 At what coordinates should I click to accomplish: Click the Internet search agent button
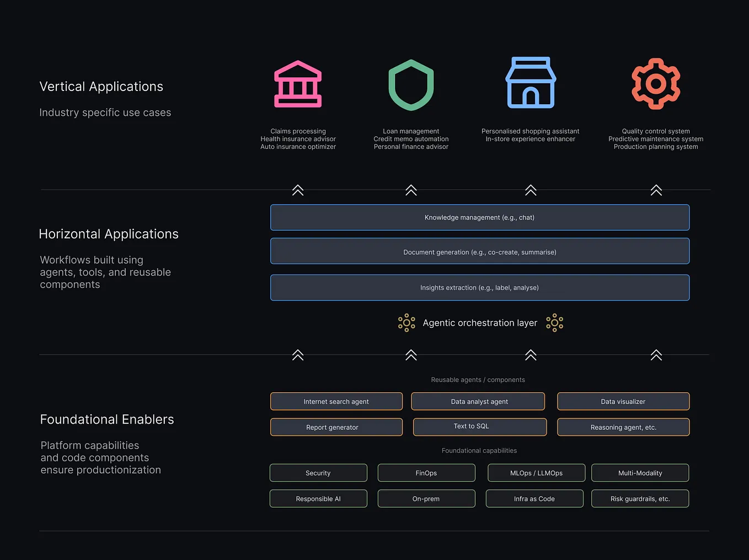click(x=336, y=401)
